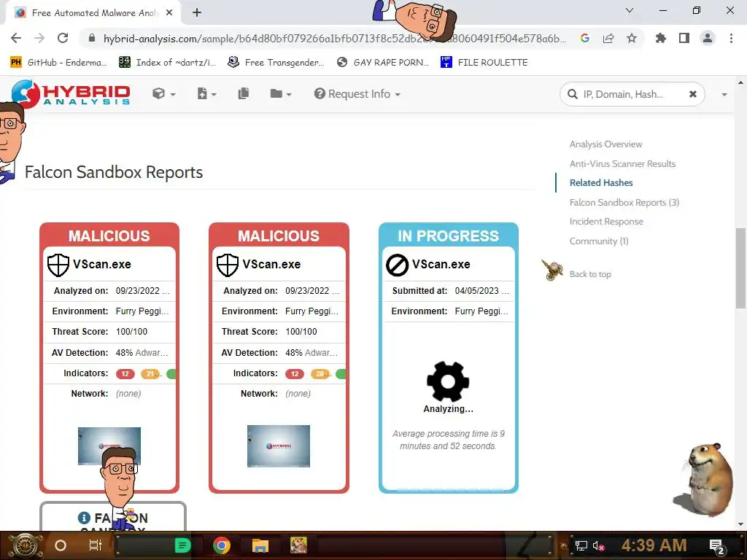This screenshot has height=560, width=747.
Task: Open the IN PROGRESS VScan.exe report
Action: coord(441,264)
